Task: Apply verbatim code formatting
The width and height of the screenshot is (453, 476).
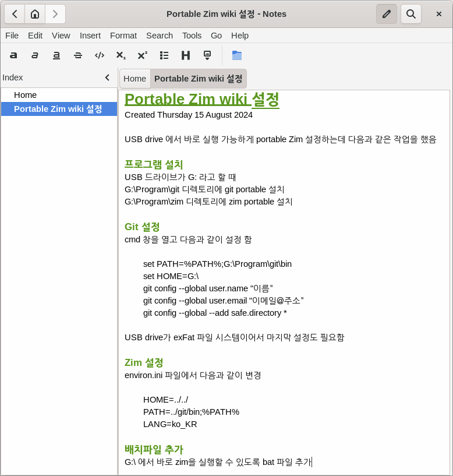Action: pos(100,55)
